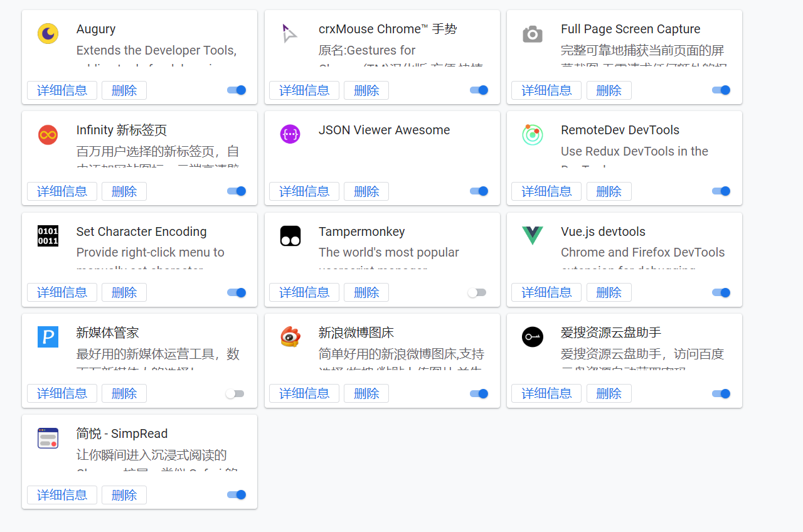Enable the Tampermonkey extension toggle
Viewport: 803px width, 532px height.
pos(477,292)
